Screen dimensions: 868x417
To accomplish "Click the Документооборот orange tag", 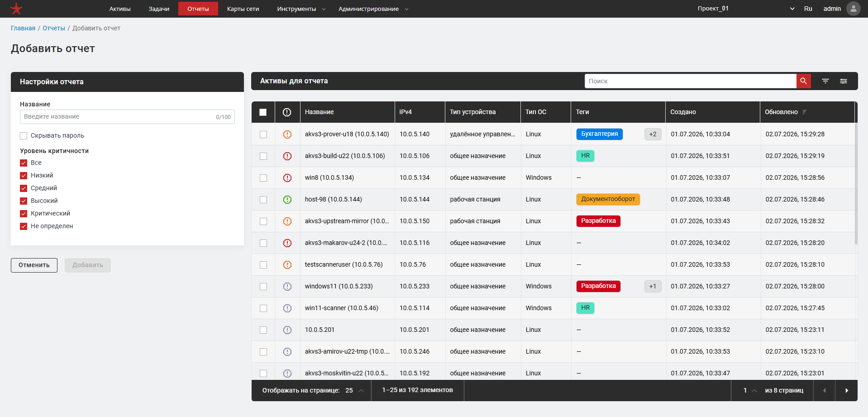I will pos(608,199).
